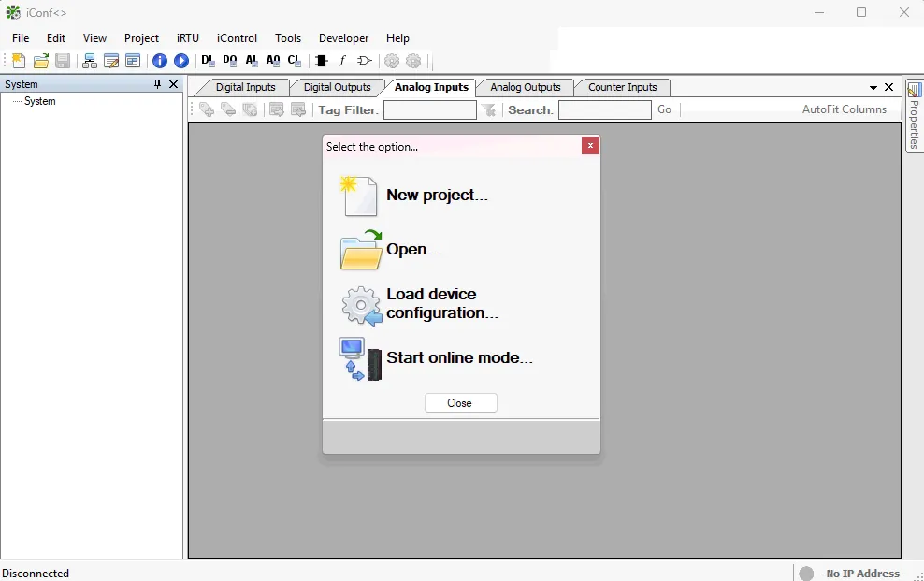Open the View menu
Image resolution: width=924 pixels, height=581 pixels.
pyautogui.click(x=94, y=38)
